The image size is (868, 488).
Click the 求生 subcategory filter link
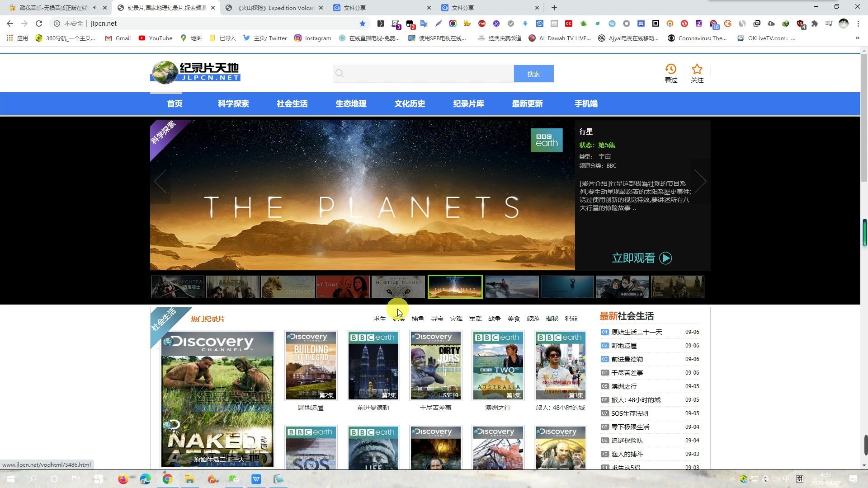coord(379,319)
